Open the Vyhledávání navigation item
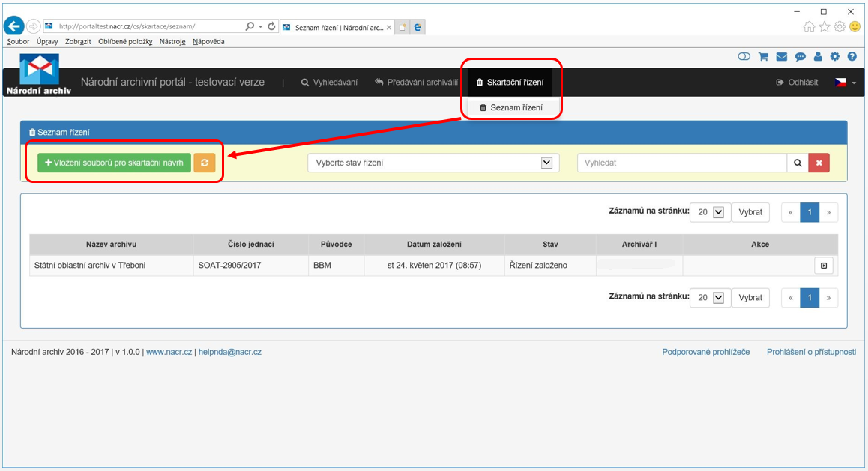Viewport: 868px width, 471px height. pyautogui.click(x=329, y=82)
